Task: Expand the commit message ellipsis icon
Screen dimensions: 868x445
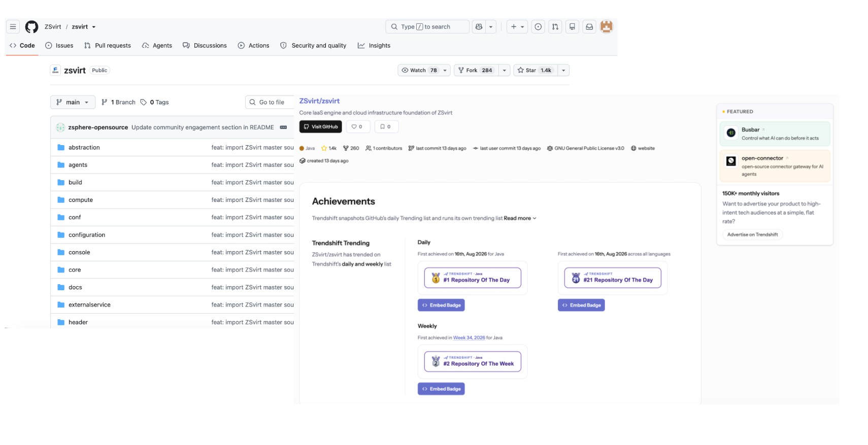Action: [x=283, y=127]
